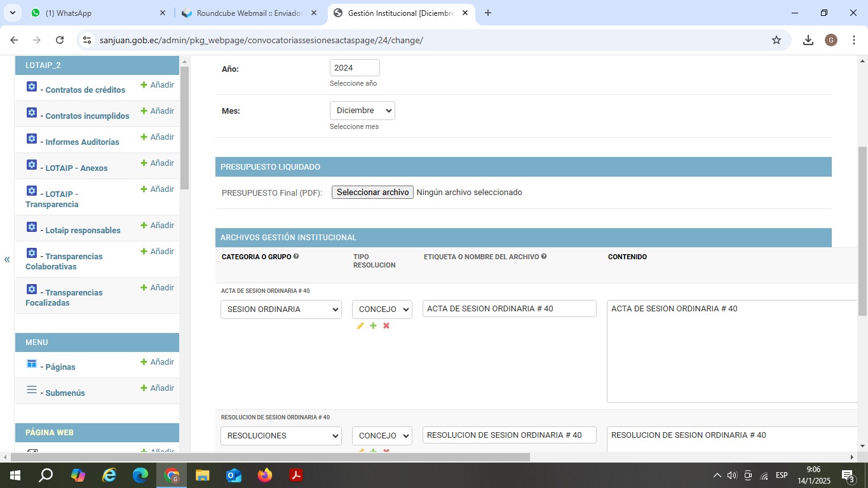Click the Año input field showing 2024
This screenshot has width=868, height=488.
coord(355,68)
